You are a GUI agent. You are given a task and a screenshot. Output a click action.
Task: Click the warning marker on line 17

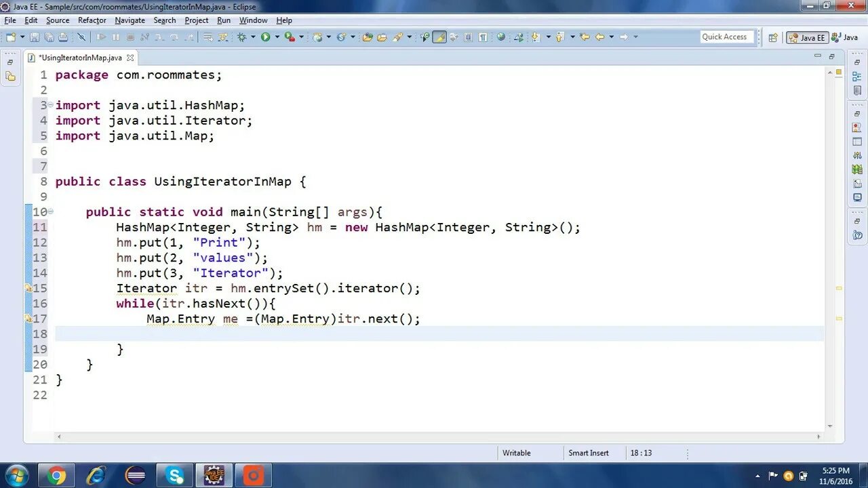[28, 319]
